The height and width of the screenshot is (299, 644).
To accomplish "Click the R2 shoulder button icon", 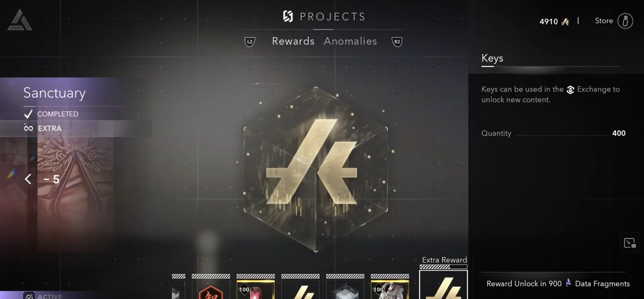I will (397, 41).
